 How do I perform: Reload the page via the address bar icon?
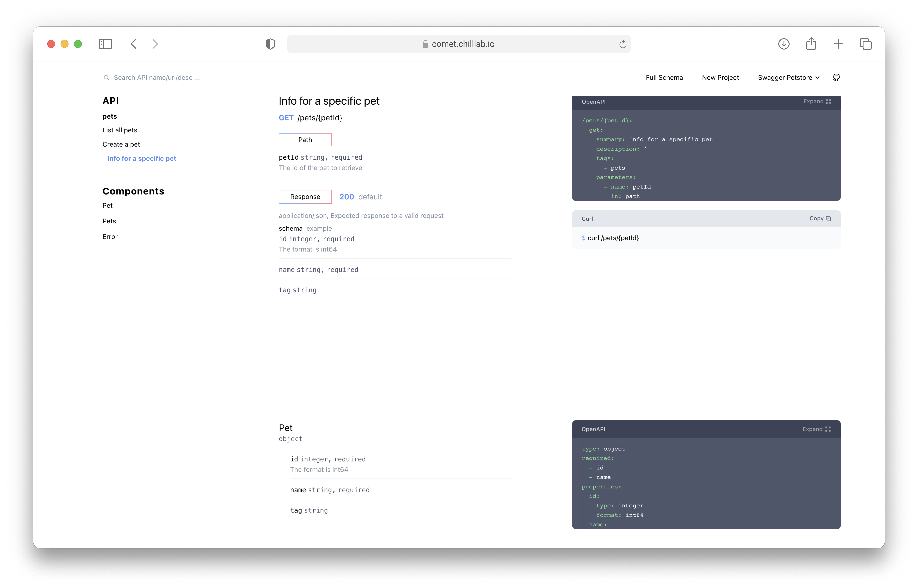coord(622,44)
